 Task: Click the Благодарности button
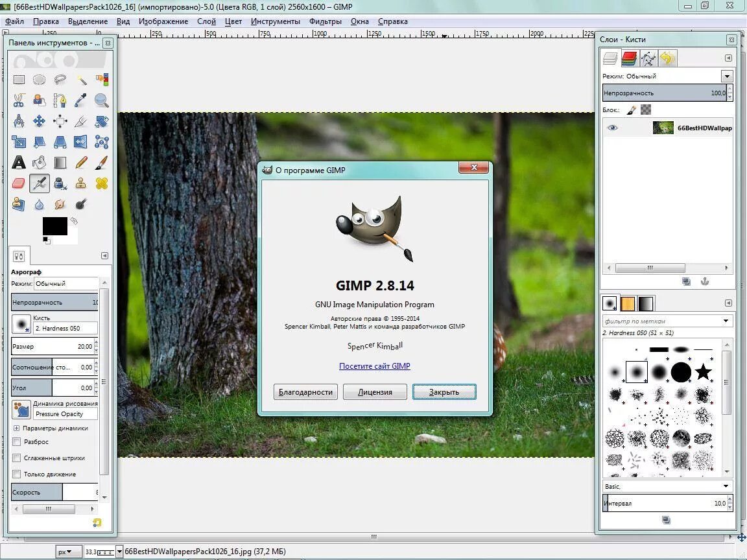pyautogui.click(x=305, y=392)
